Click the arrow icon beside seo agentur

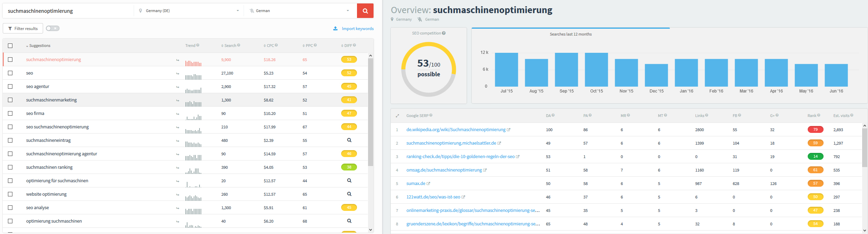pyautogui.click(x=178, y=87)
